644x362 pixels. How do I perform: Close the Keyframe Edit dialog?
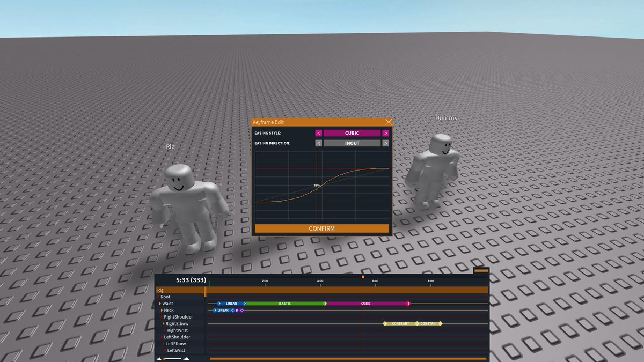pos(389,122)
